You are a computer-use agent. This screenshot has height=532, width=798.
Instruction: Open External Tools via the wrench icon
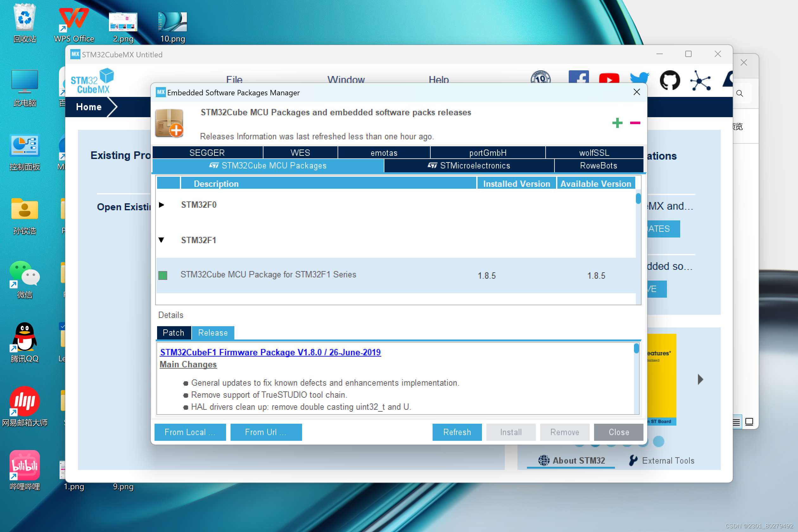(x=634, y=460)
